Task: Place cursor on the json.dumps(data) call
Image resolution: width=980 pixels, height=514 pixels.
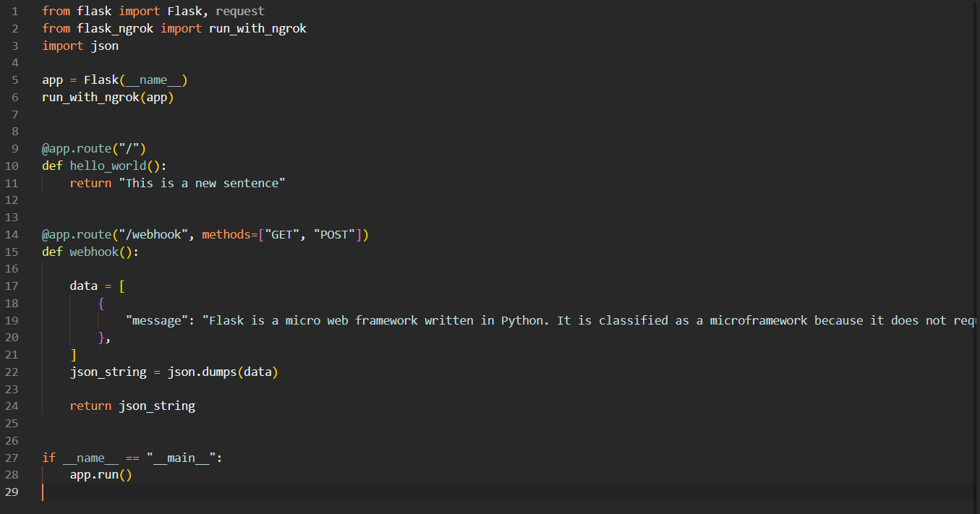Action: tap(222, 372)
